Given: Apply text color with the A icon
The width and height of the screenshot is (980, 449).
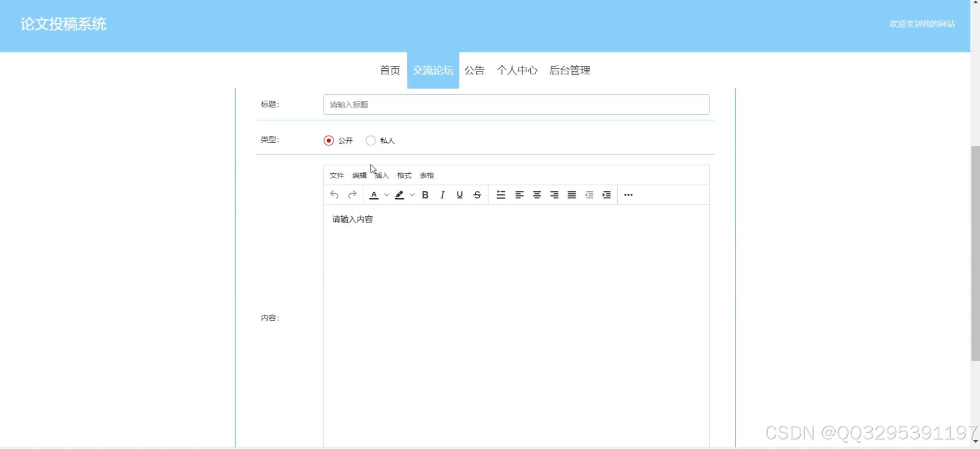Looking at the screenshot, I should (374, 195).
